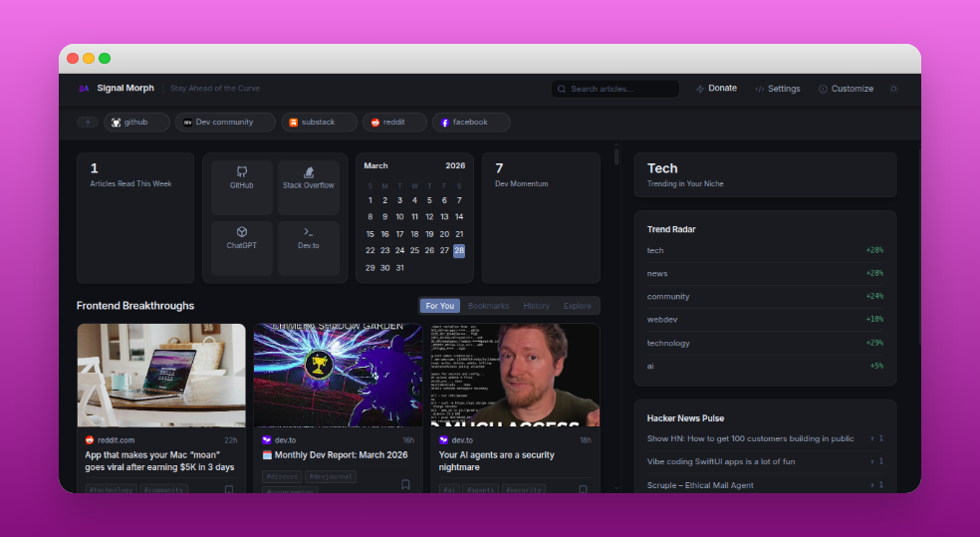Viewport: 980px width, 537px height.
Task: Click the main feed vertical scrollbar
Action: coord(616,156)
